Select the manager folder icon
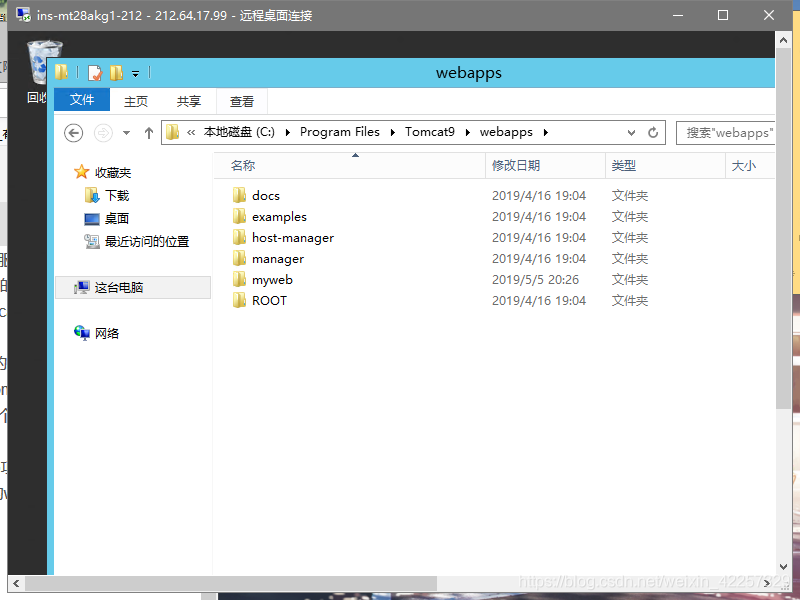 coord(239,259)
